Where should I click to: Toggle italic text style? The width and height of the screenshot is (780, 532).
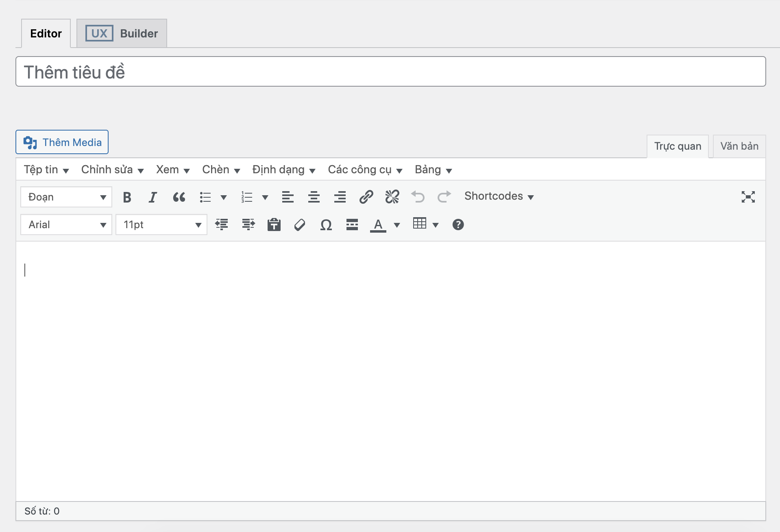[153, 197]
